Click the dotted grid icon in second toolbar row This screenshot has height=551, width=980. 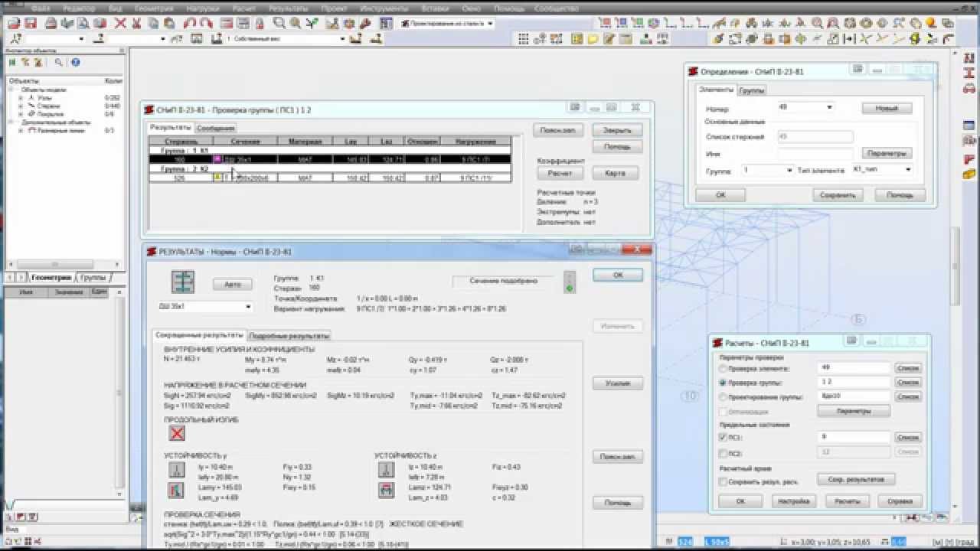pos(524,38)
